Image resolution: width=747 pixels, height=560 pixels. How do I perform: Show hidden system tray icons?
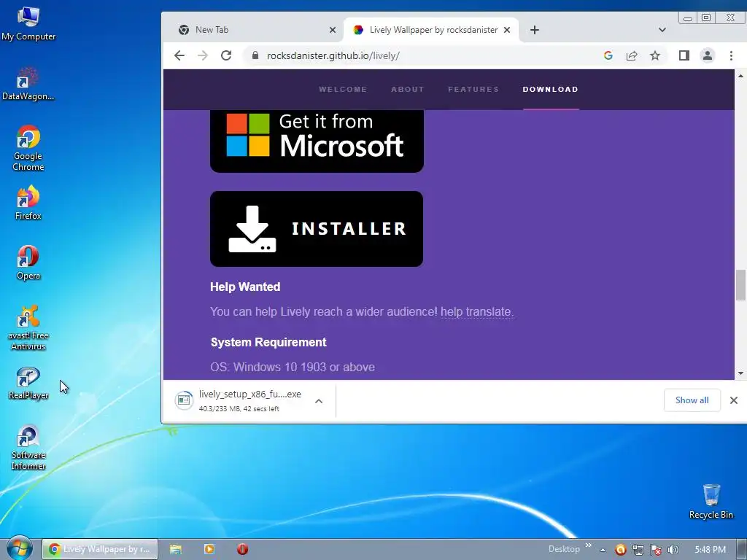[603, 550]
